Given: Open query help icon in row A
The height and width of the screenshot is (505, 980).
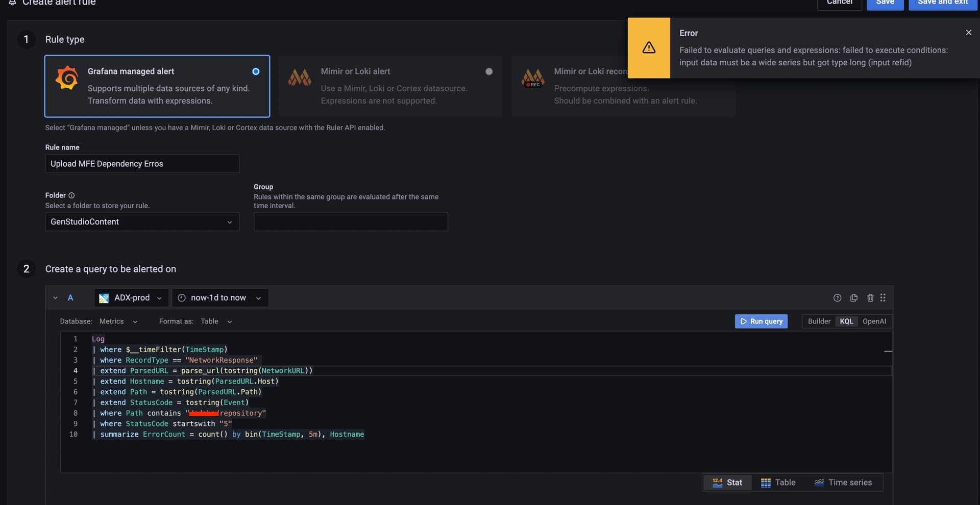Looking at the screenshot, I should click(x=837, y=298).
